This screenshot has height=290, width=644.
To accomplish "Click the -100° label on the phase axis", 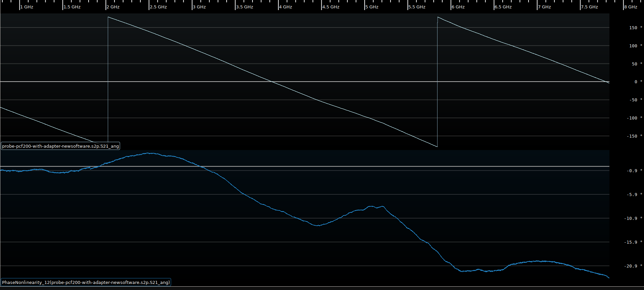I will click(635, 118).
